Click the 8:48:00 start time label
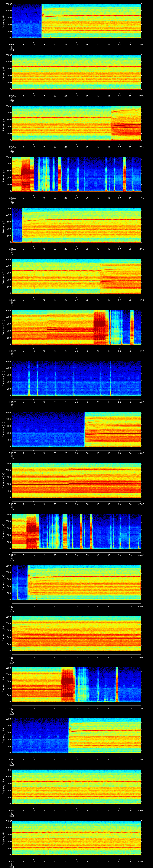153x868 pixels. [12, 606]
